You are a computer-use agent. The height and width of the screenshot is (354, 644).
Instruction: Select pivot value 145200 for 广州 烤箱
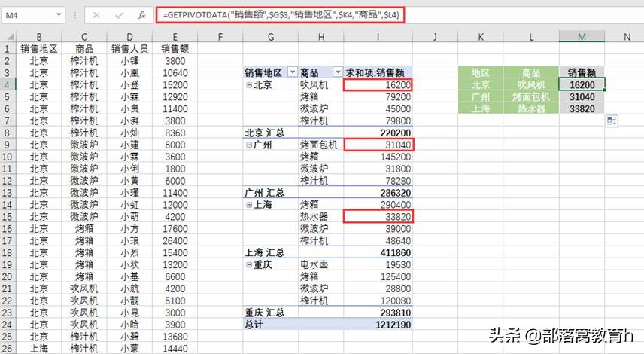378,157
